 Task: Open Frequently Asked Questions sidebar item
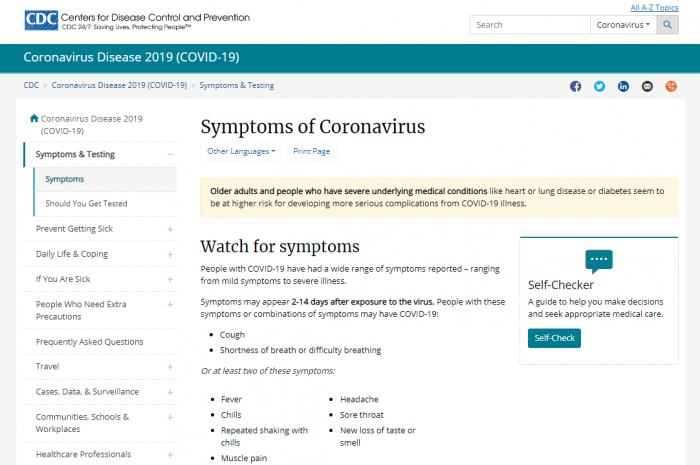pyautogui.click(x=90, y=342)
